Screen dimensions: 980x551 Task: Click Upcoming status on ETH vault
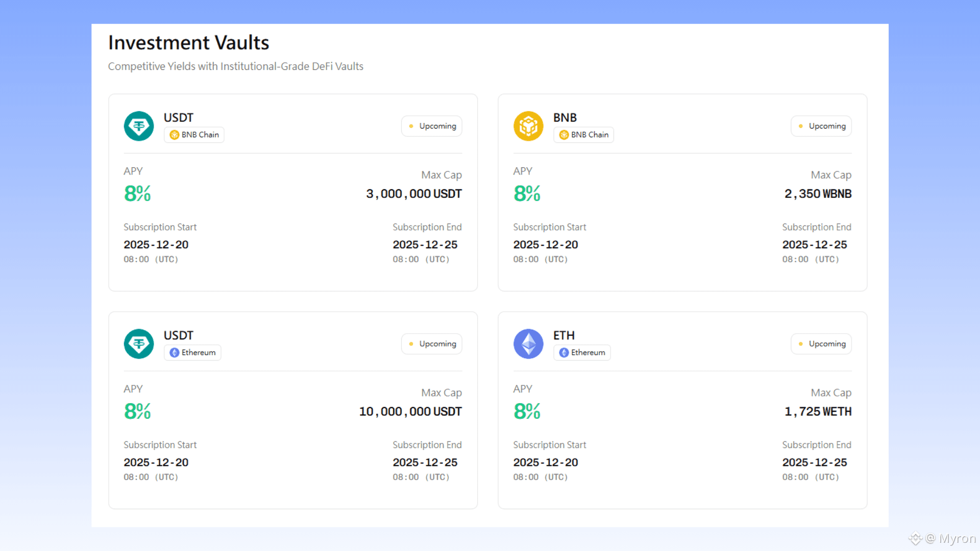(821, 344)
